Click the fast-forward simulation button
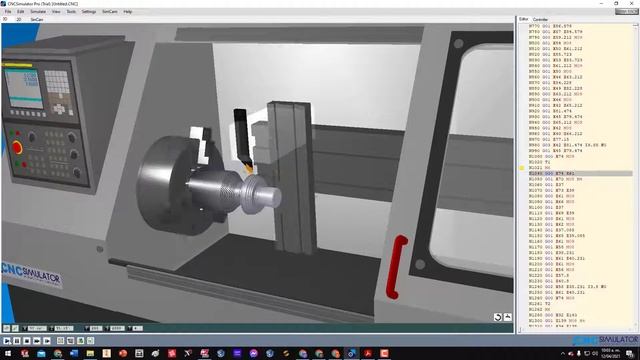This screenshot has width=640, height=360. (37, 340)
